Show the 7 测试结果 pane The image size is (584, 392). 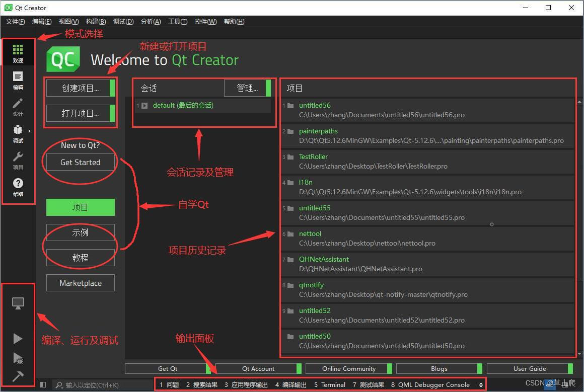click(x=369, y=385)
